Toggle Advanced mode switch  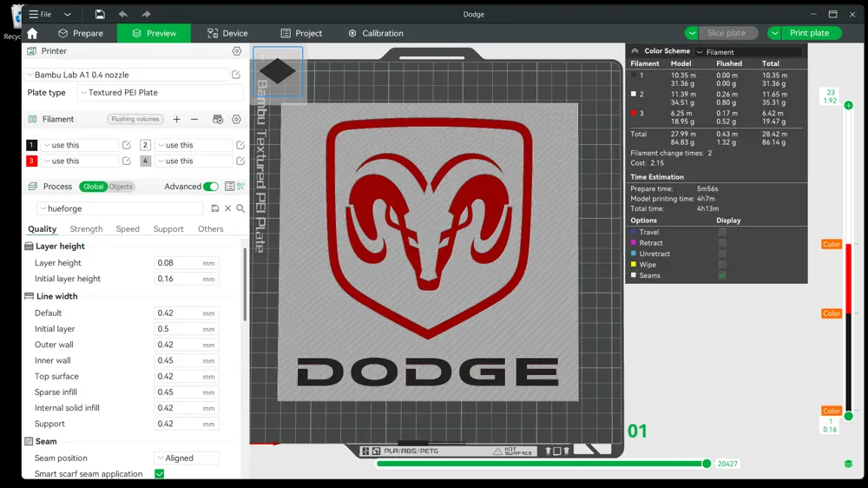pos(211,187)
